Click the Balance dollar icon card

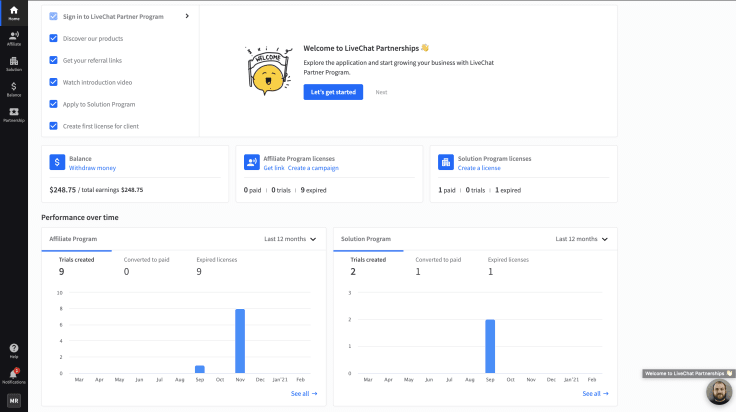click(x=57, y=162)
